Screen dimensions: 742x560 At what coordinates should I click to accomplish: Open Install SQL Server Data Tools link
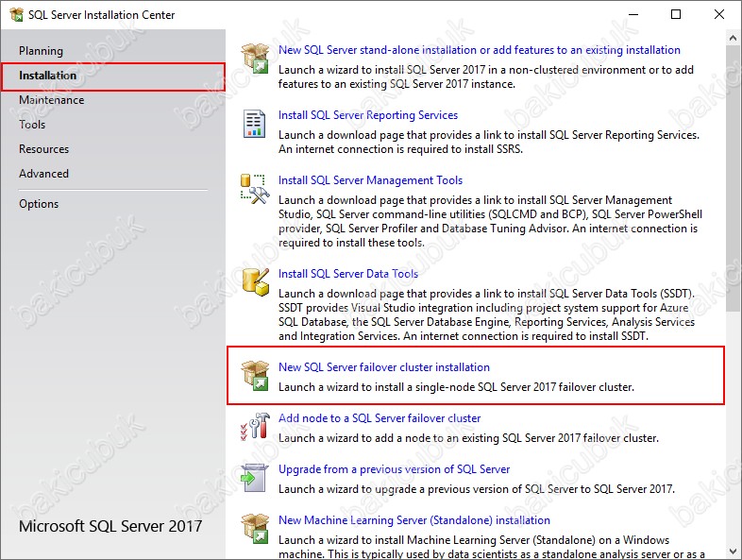pos(348,274)
